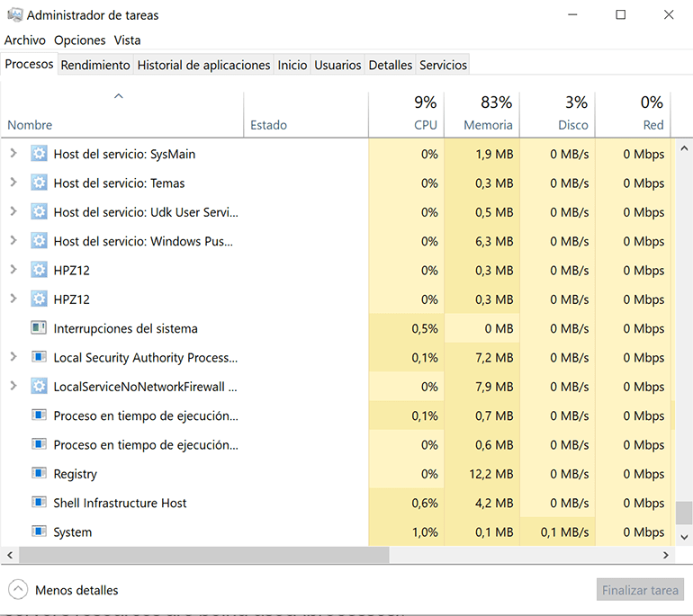Collapse view with Menos detalles arrow
Image resolution: width=693 pixels, height=616 pixels.
point(18,590)
